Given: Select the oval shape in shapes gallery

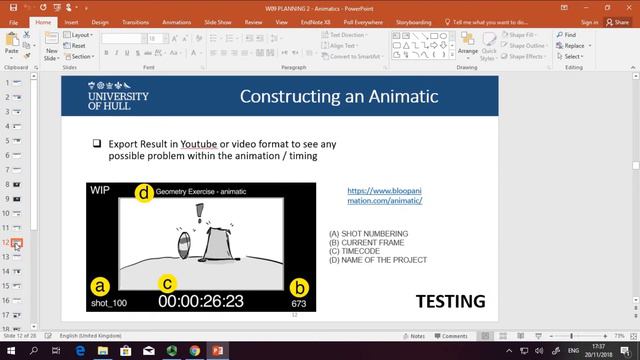Looking at the screenshot, I should tap(443, 36).
